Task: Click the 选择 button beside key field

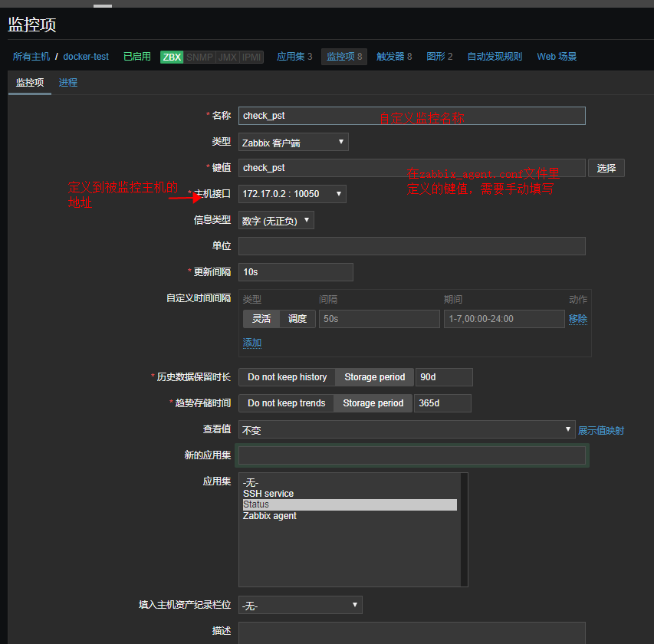Action: click(x=606, y=168)
